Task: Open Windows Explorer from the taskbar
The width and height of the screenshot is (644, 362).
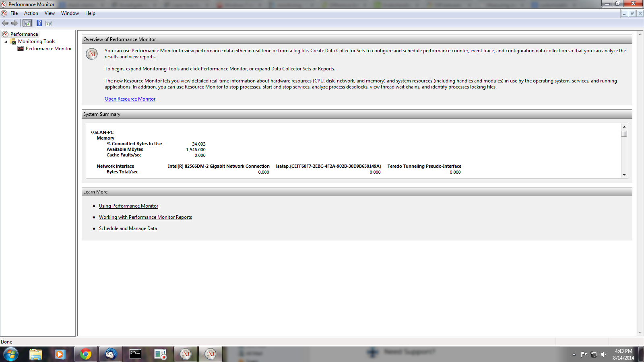Action: [x=36, y=354]
